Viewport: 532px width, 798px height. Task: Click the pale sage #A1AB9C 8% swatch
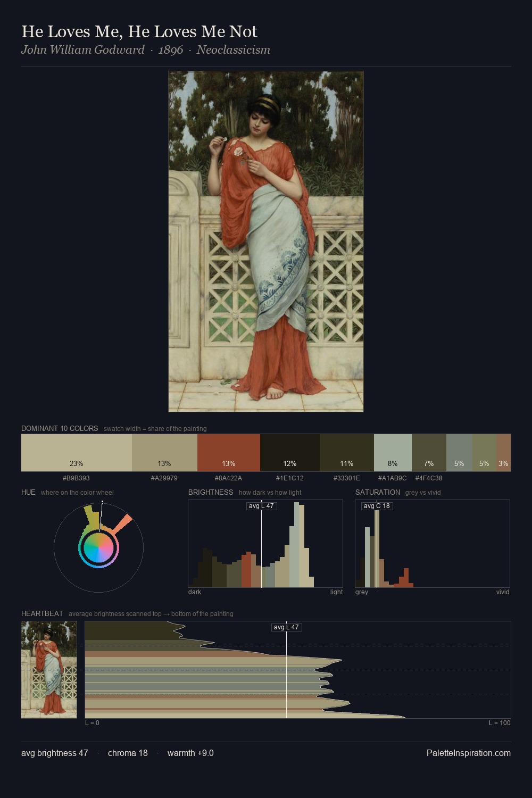click(x=393, y=453)
